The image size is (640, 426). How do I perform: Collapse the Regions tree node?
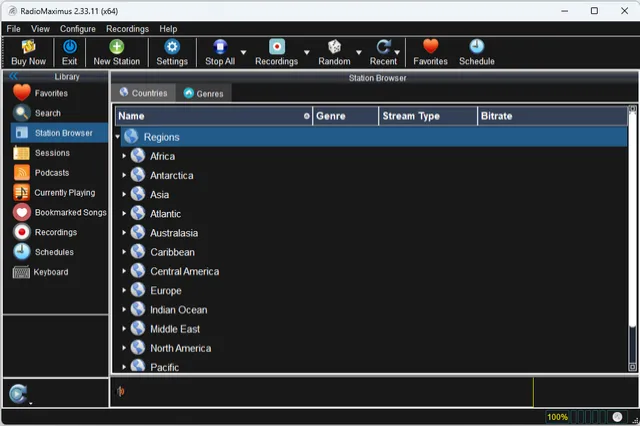pyautogui.click(x=118, y=137)
